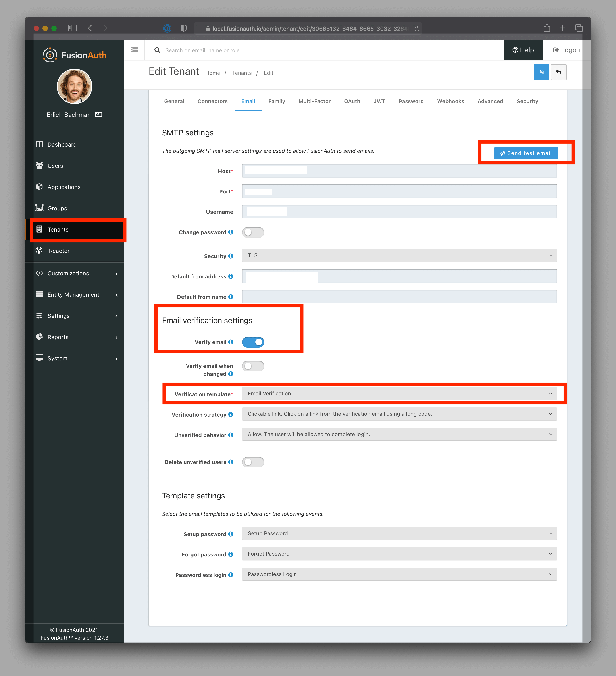The width and height of the screenshot is (616, 676).
Task: Click info icon beside Verify email when changed
Action: tap(231, 374)
